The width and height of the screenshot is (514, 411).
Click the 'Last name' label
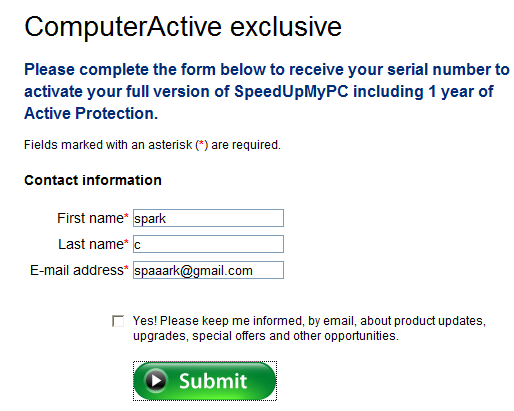click(91, 244)
